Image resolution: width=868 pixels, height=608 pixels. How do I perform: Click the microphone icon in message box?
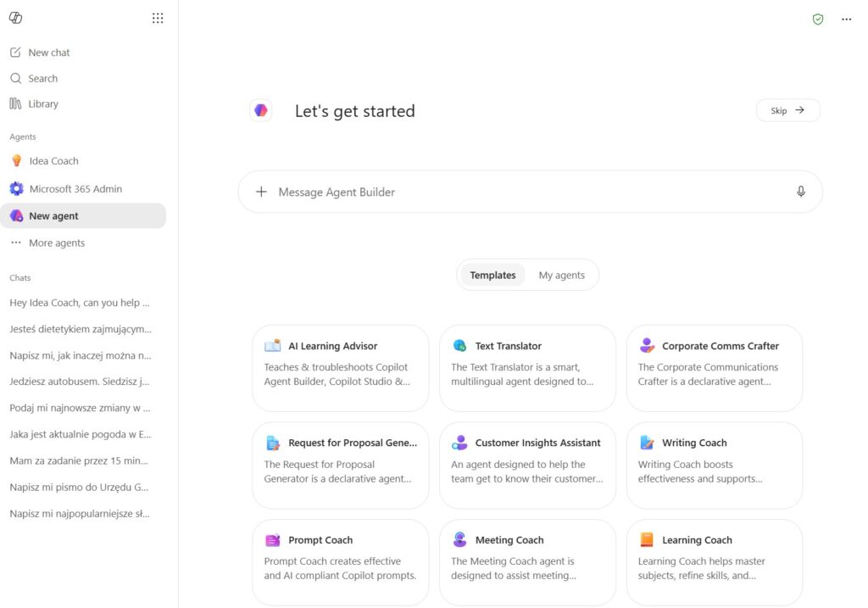(800, 192)
